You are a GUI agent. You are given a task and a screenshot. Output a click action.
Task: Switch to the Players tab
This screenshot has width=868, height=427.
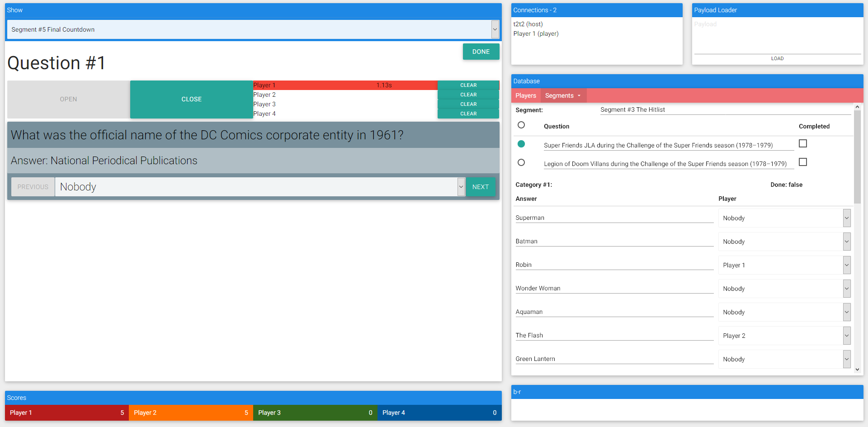(x=526, y=95)
